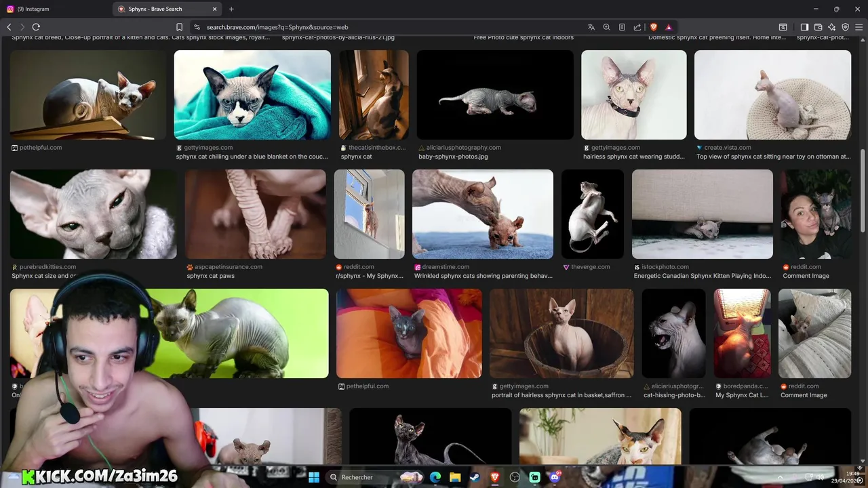
Task: Open File Explorer from taskbar
Action: [455, 477]
